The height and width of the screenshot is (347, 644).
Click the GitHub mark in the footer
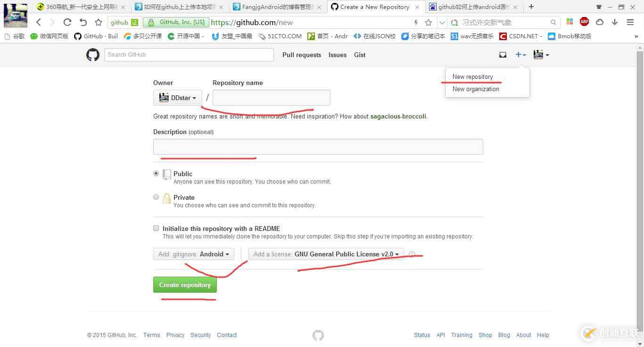pos(318,335)
